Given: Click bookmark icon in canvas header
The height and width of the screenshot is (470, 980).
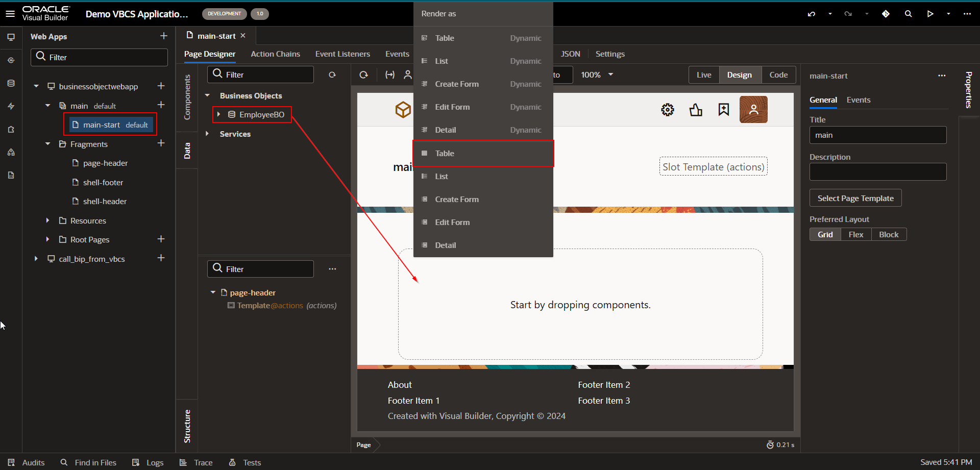Looking at the screenshot, I should (x=724, y=110).
